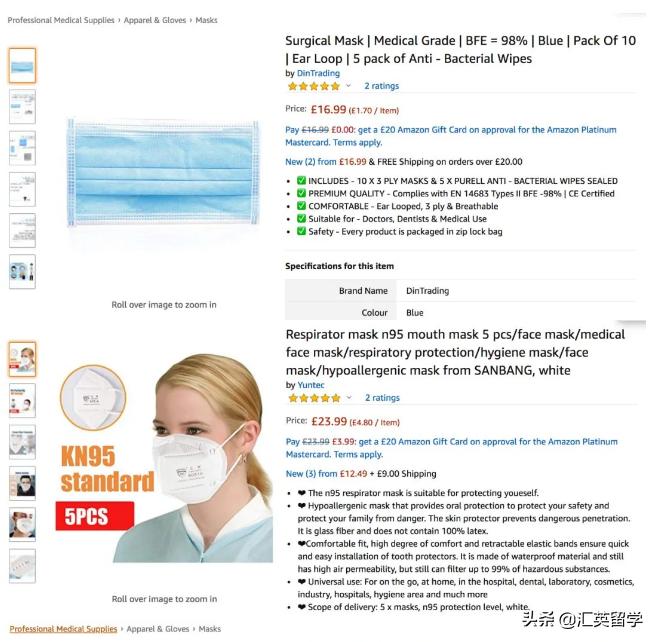
Task: Select the first KN95 woman thumbnail
Action: point(22,359)
